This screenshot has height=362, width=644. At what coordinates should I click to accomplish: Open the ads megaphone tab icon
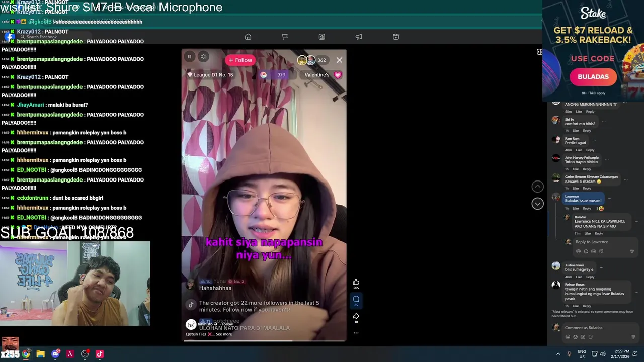tap(359, 37)
